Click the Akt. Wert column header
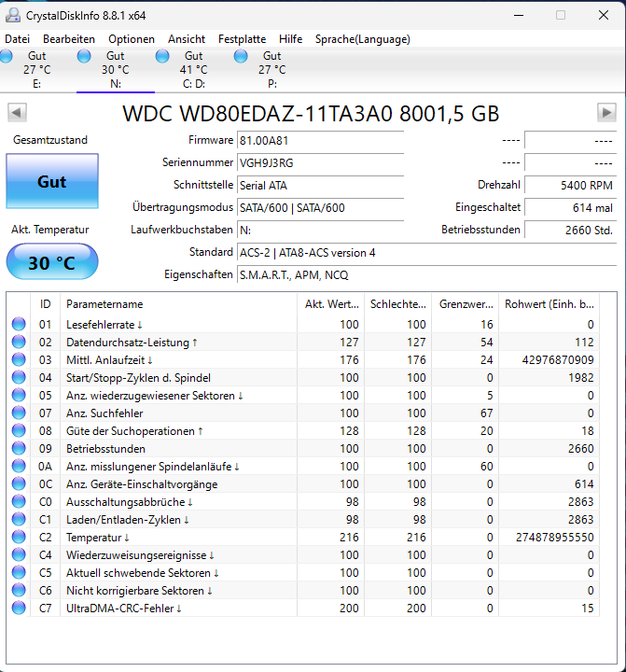This screenshot has width=626, height=672. coord(331,304)
